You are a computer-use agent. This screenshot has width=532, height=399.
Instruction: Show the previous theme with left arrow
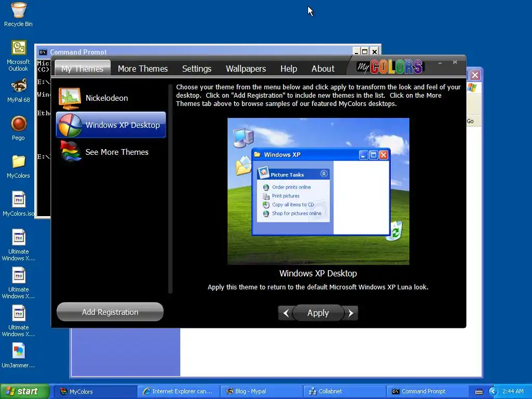[x=286, y=313]
